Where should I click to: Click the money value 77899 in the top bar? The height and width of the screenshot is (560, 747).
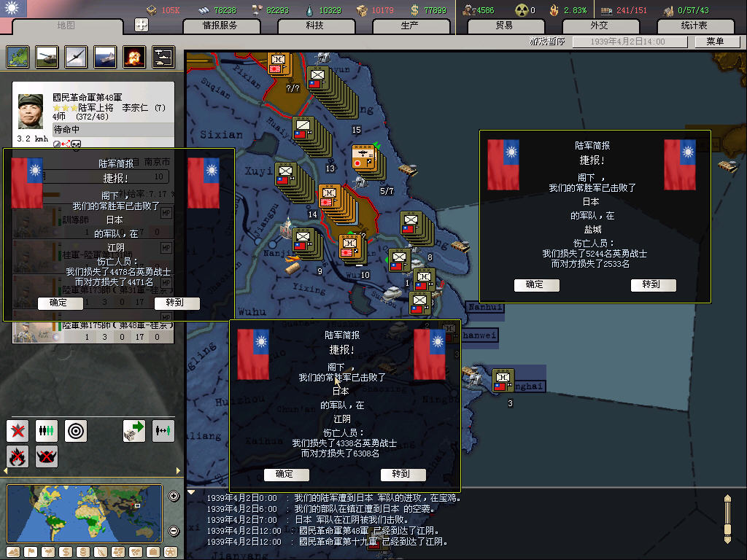click(x=435, y=10)
